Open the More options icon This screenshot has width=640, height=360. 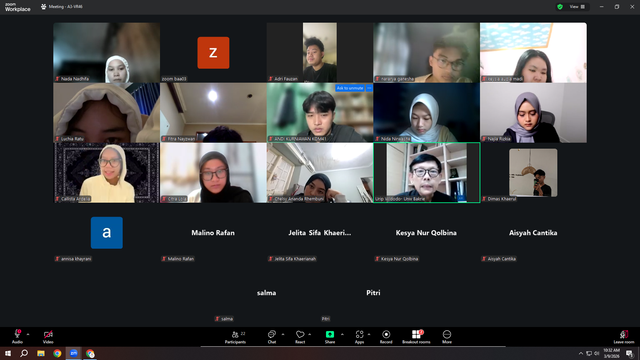447,334
